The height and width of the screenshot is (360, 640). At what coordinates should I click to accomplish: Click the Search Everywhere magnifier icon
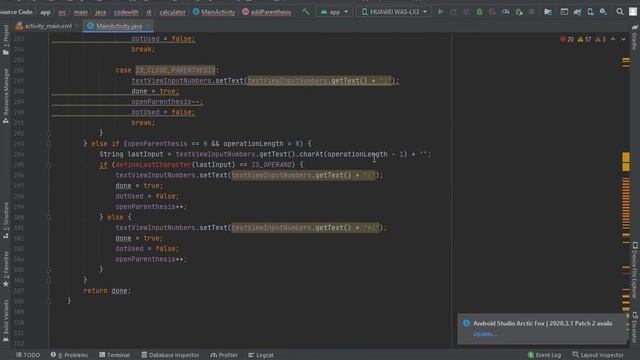pos(620,12)
